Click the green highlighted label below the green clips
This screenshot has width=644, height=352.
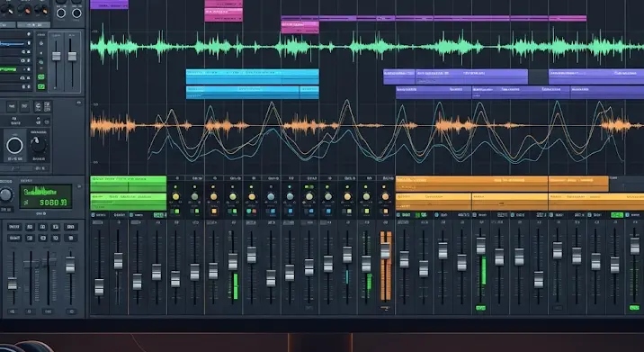pyautogui.click(x=159, y=215)
